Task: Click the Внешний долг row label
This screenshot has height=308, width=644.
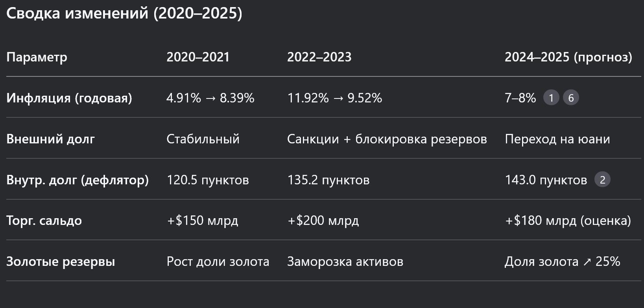Action: coord(50,139)
